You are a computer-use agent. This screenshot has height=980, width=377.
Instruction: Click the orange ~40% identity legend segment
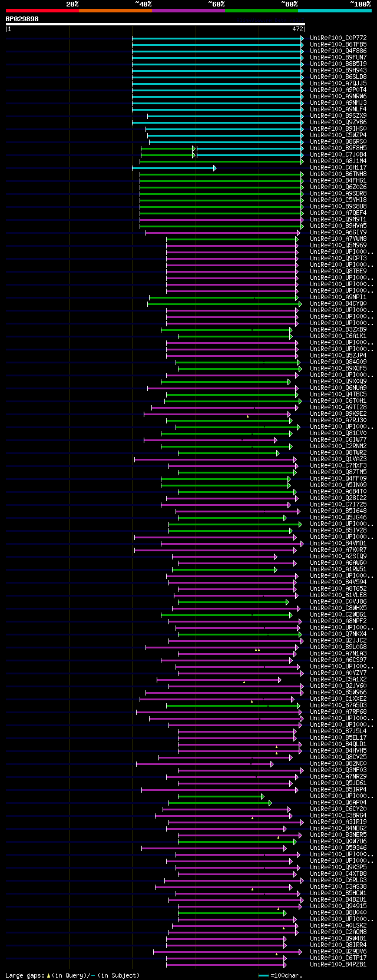point(115,11)
